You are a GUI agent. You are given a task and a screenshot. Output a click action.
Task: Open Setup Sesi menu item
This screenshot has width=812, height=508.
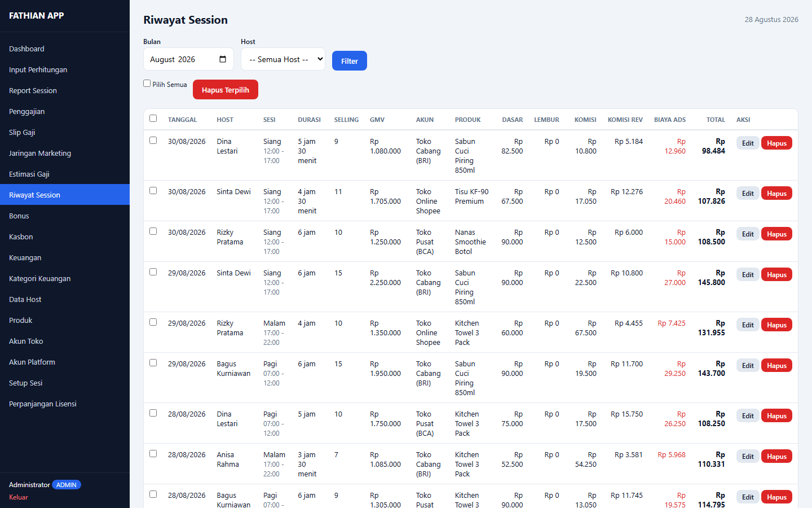point(65,383)
